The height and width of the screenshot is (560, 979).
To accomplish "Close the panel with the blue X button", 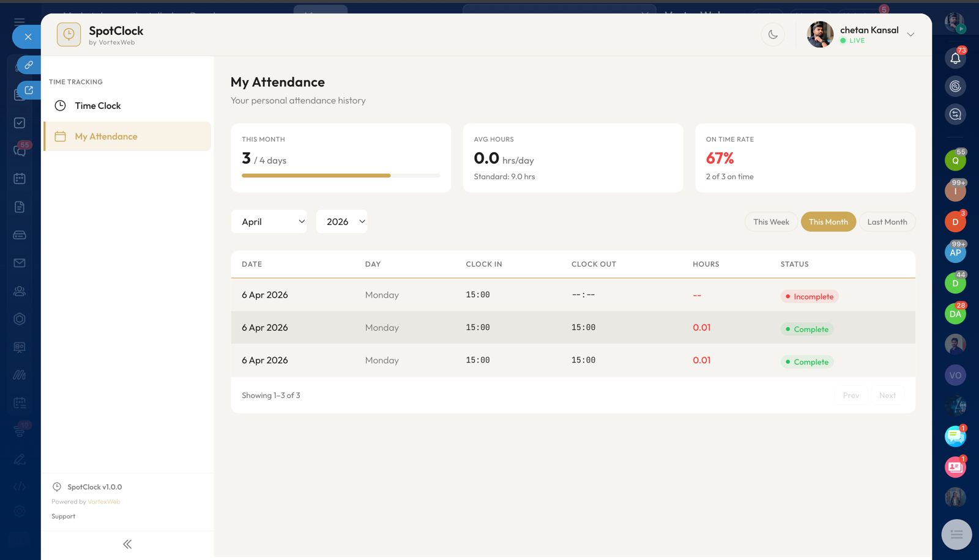I will (28, 37).
